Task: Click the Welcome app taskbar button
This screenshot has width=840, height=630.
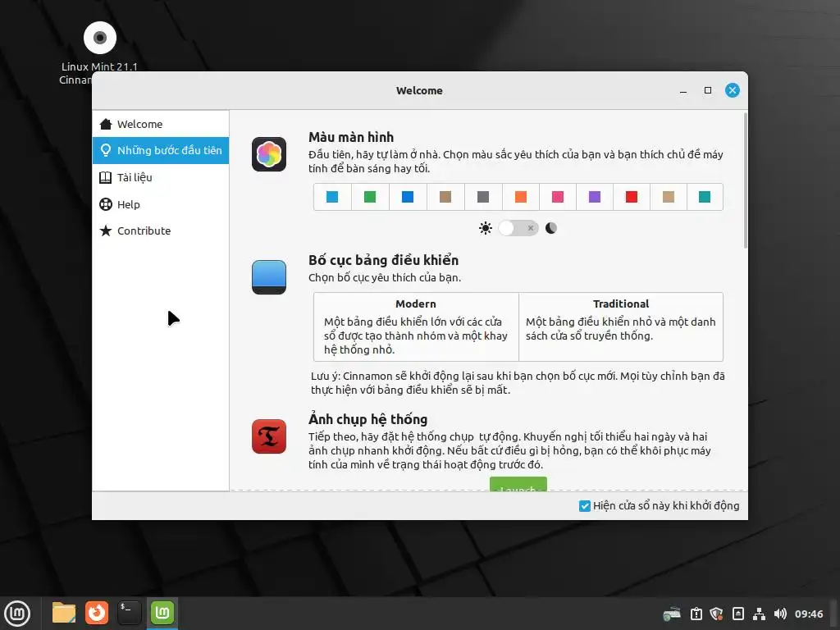Action: pos(162,614)
